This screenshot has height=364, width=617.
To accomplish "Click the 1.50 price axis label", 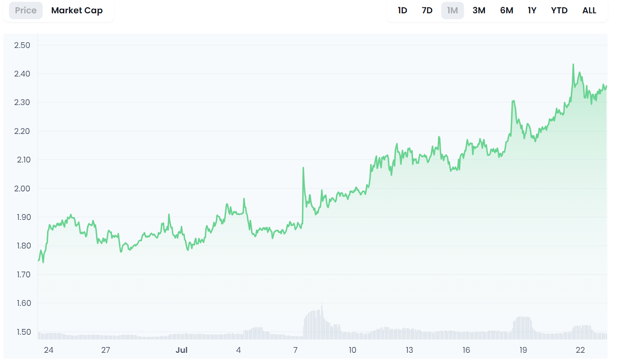I will pyautogui.click(x=24, y=332).
